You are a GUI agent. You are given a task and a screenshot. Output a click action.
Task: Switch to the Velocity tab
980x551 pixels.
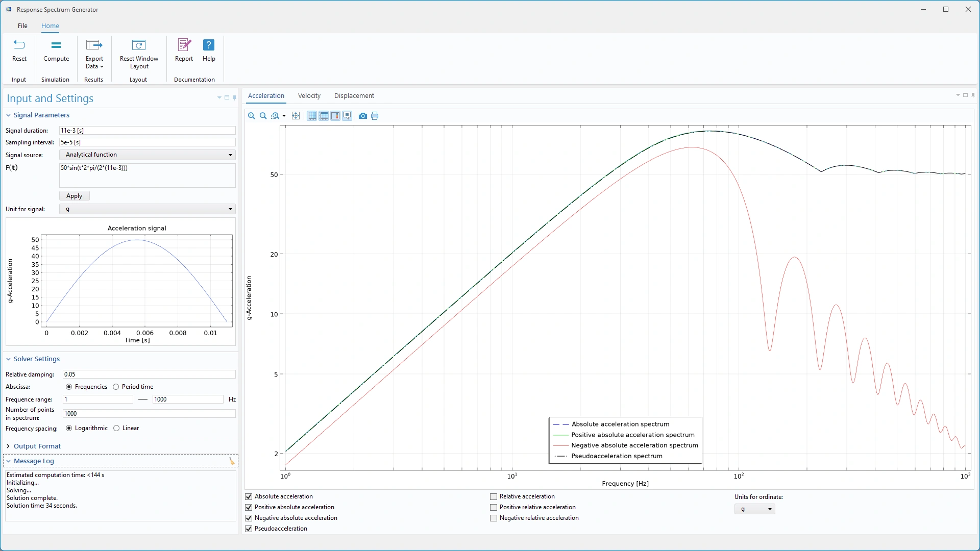pos(309,96)
